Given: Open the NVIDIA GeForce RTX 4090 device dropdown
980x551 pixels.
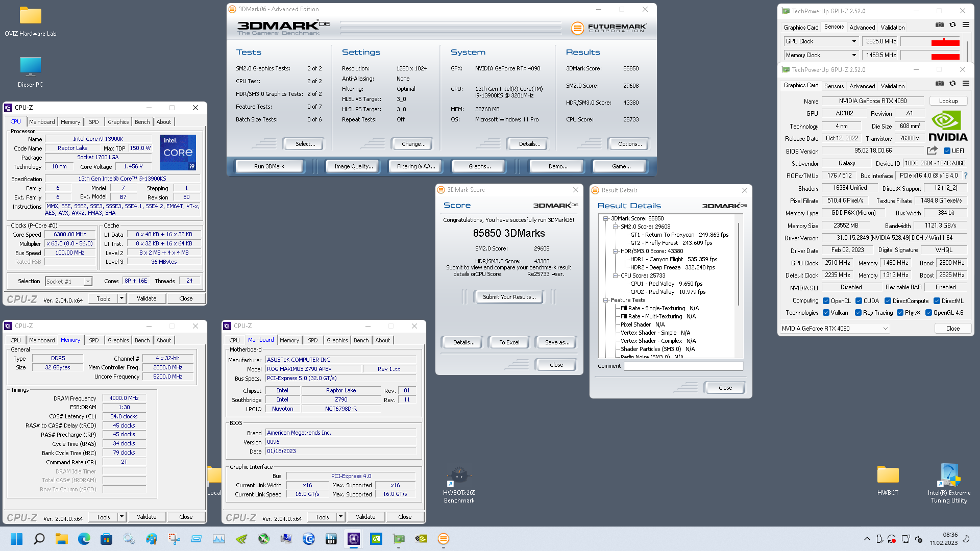Looking at the screenshot, I should (x=835, y=329).
